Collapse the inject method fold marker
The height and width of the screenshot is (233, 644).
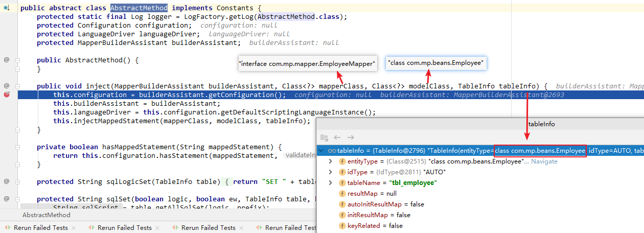pos(17,86)
